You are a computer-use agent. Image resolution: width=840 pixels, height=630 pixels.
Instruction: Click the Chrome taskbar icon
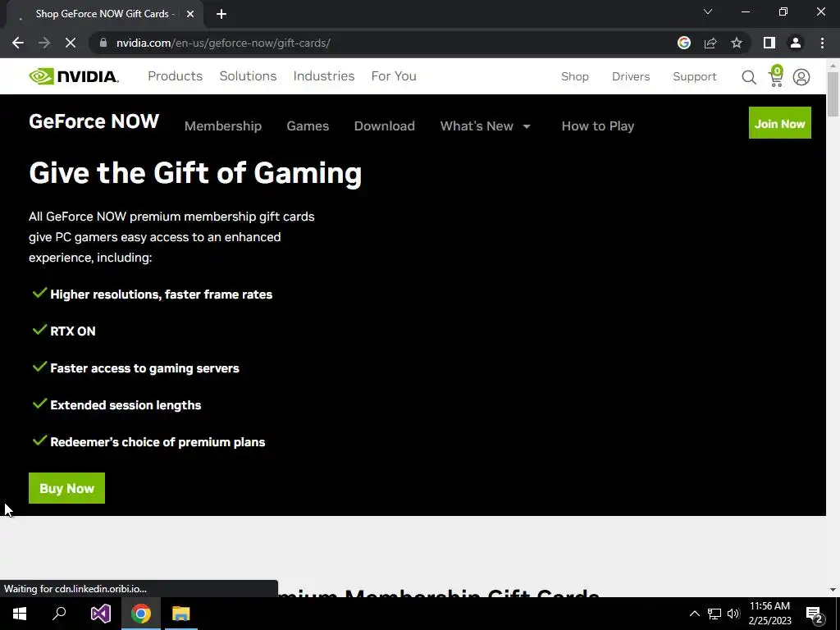141,614
